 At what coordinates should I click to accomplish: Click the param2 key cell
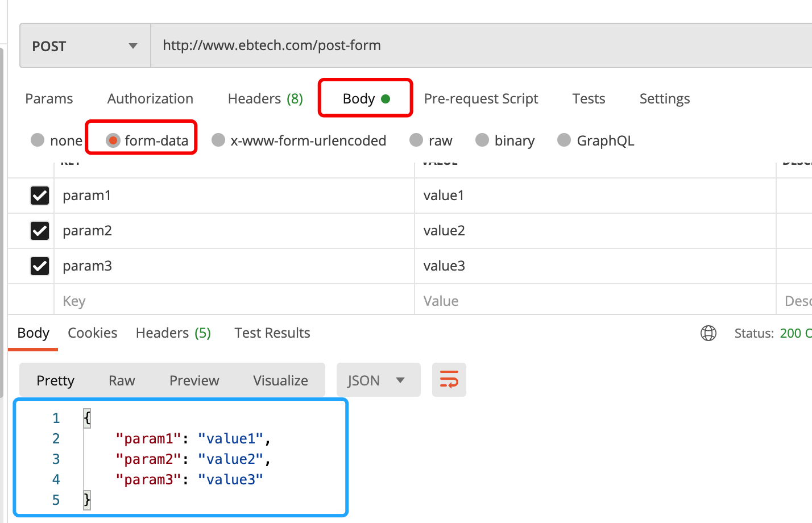click(234, 231)
